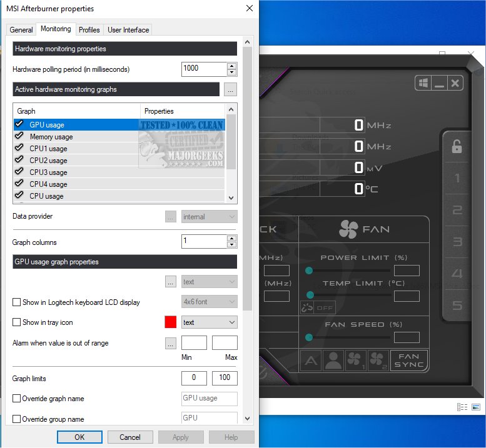Select fan 2 icon
The width and height of the screenshot is (486, 448).
pyautogui.click(x=378, y=361)
